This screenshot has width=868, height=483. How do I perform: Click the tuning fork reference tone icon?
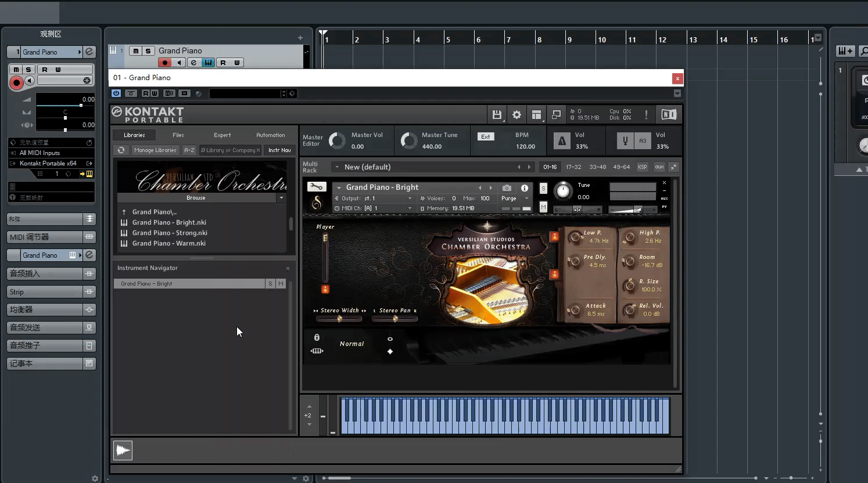point(625,140)
